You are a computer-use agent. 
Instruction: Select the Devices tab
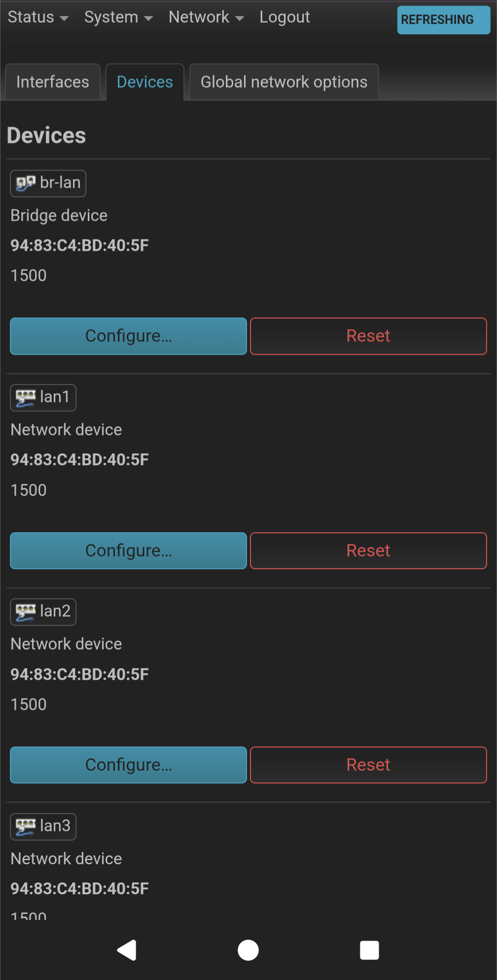point(144,82)
